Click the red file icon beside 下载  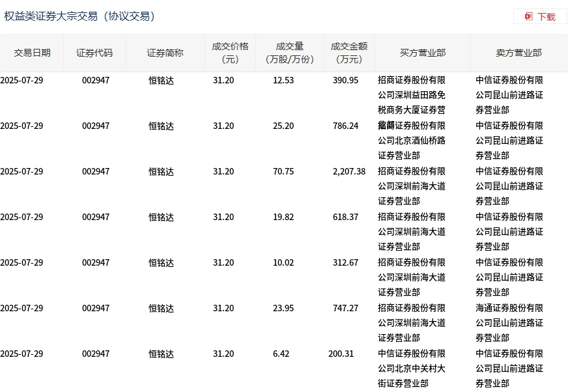(529, 17)
